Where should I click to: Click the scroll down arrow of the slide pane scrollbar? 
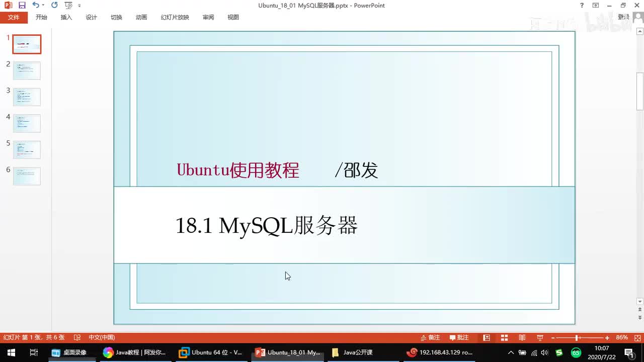640,302
